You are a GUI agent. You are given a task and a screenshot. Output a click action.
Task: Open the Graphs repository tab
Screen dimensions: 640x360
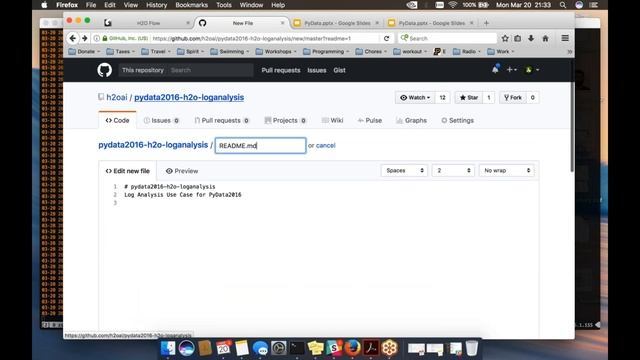411,120
